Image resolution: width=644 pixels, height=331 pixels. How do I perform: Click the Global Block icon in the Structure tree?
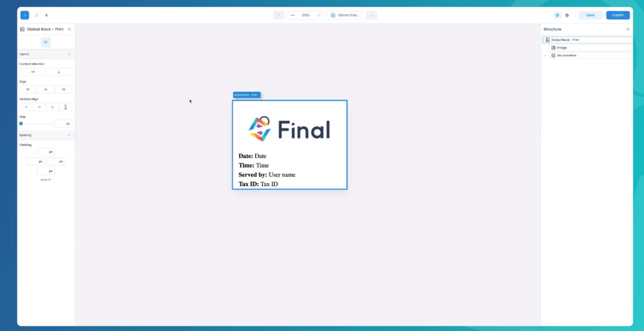548,40
